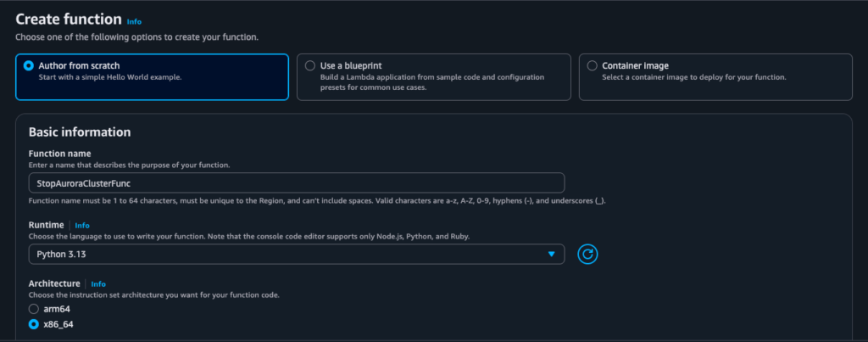Open Info link next to Runtime label

tap(82, 226)
